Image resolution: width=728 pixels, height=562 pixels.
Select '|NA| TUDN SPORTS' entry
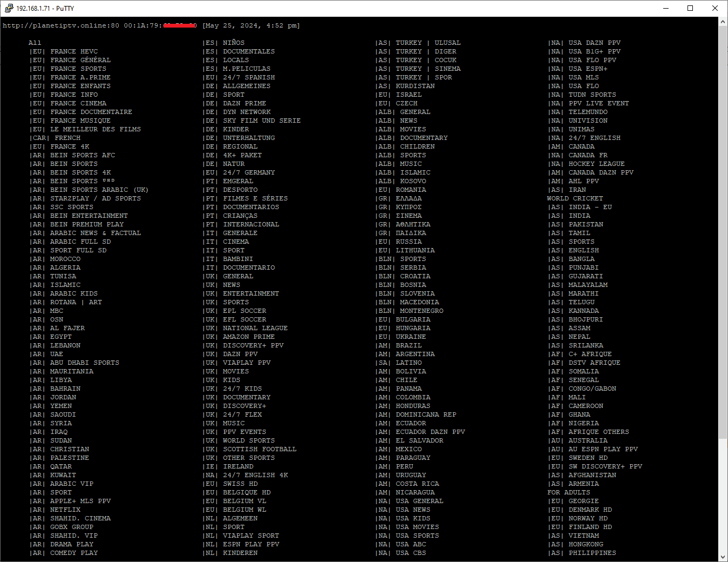click(x=582, y=95)
